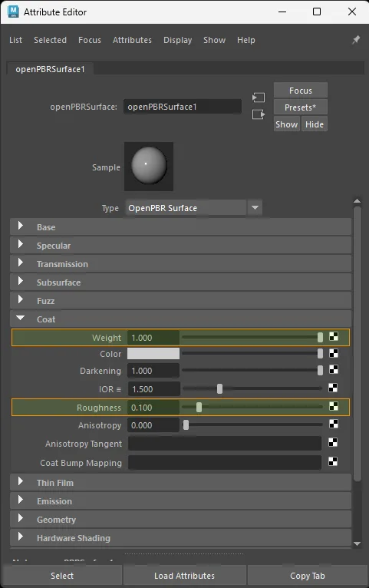Open texture map button for Coat Bump Mapping
The image size is (369, 588).
click(x=333, y=461)
